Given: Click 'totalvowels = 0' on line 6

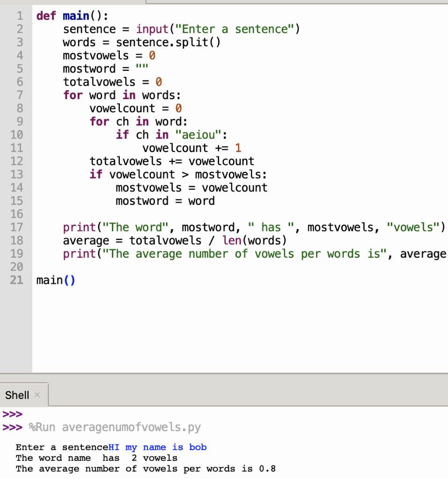Looking at the screenshot, I should [112, 82].
